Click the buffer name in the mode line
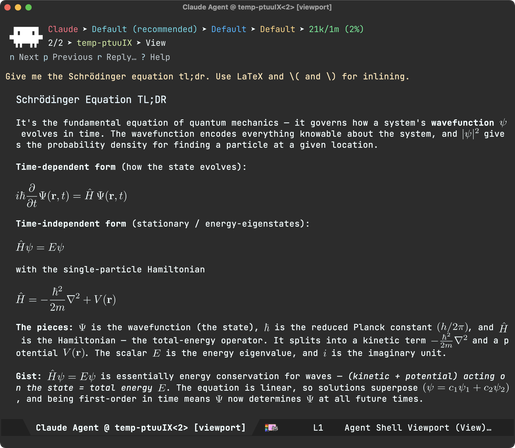515x448 pixels. point(140,428)
